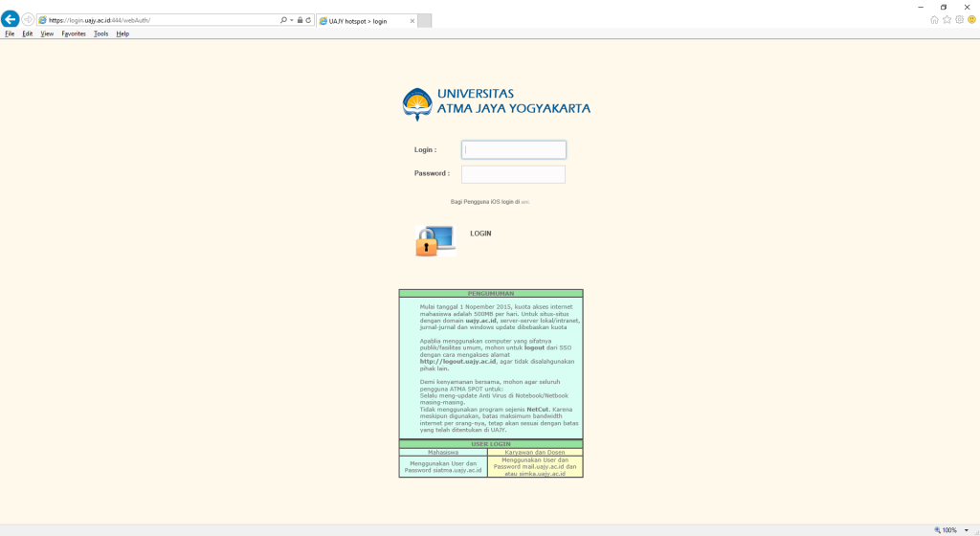
Task: Open the View menu
Action: (x=47, y=33)
